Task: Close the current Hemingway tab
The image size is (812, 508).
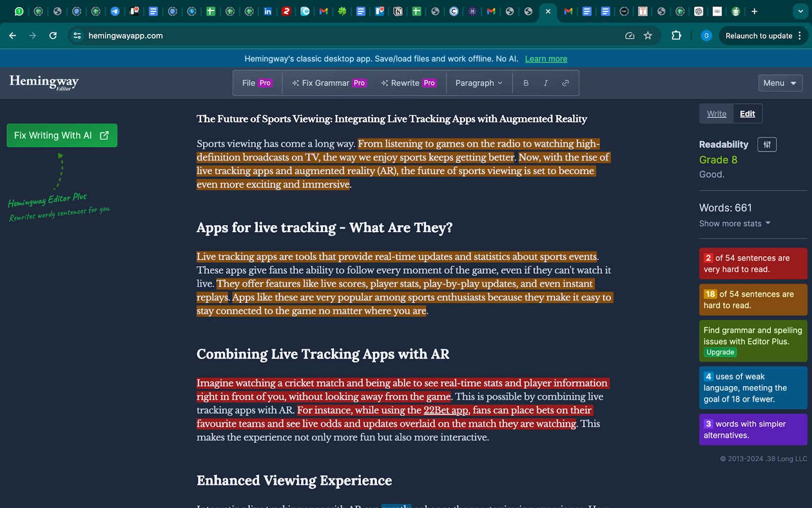Action: click(548, 11)
